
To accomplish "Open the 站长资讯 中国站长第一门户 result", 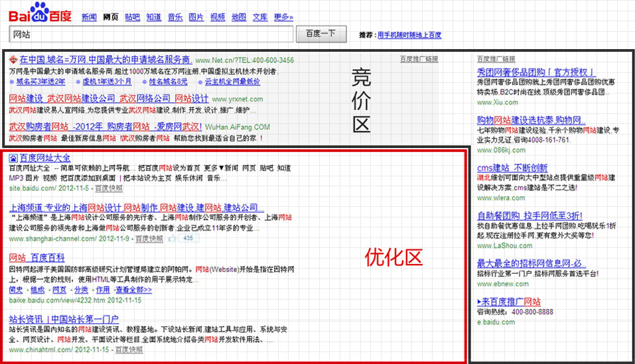I will pyautogui.click(x=64, y=319).
